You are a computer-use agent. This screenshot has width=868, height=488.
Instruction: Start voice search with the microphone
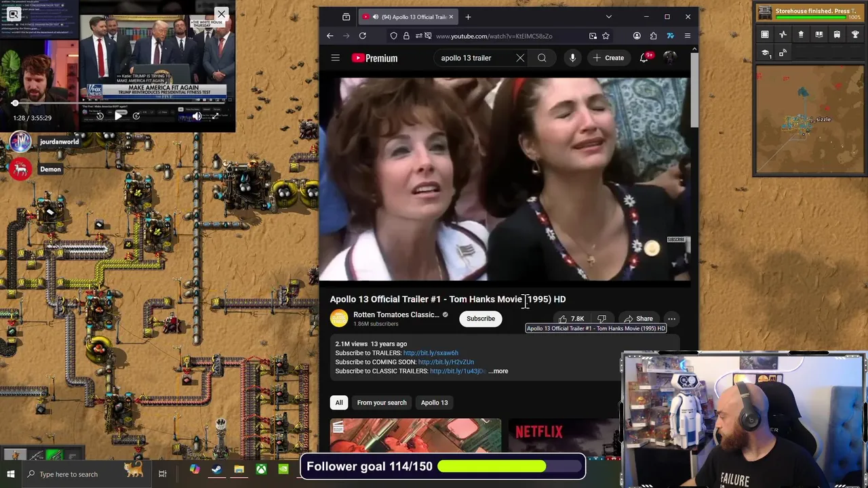[572, 58]
